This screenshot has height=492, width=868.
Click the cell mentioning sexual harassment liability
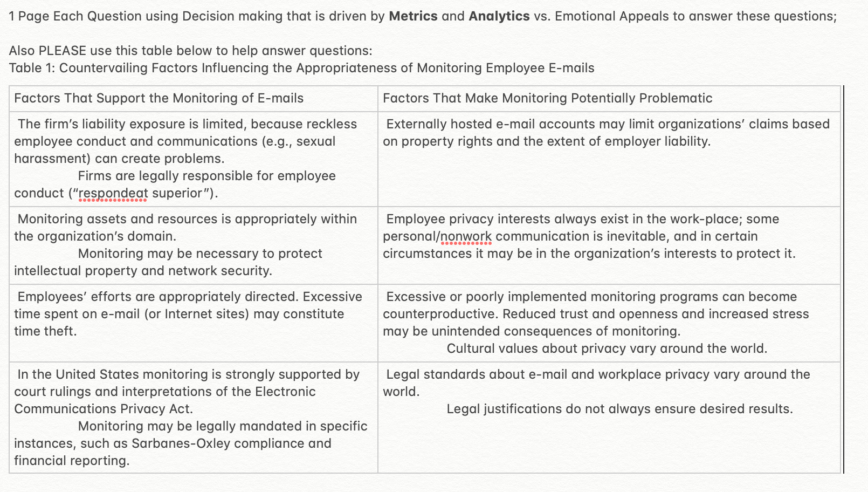[x=194, y=159]
